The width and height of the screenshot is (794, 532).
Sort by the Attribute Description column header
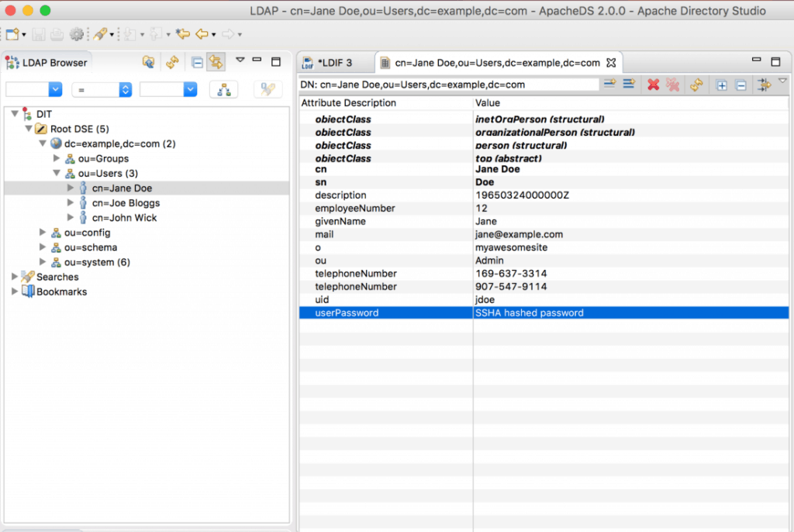pos(386,103)
